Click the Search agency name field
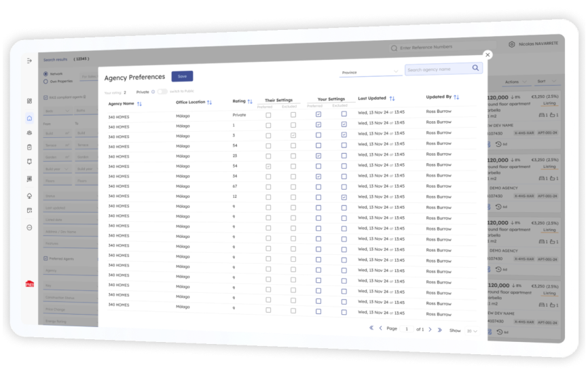 pos(438,69)
